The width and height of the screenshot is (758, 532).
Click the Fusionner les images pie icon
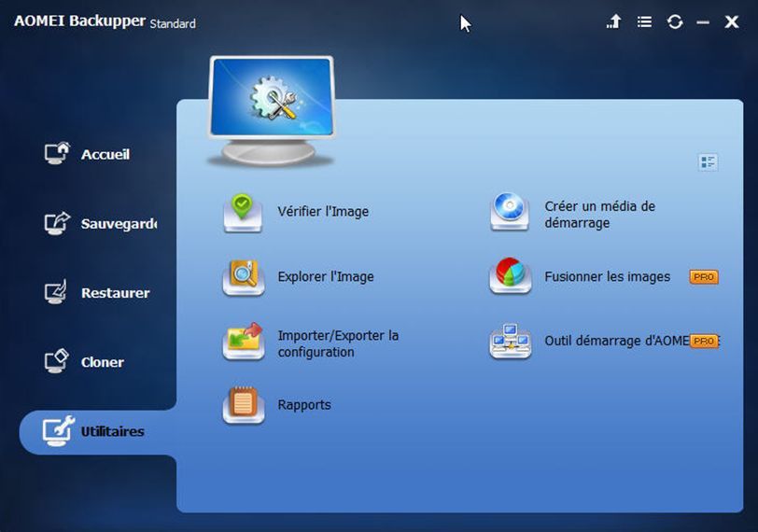pos(511,276)
